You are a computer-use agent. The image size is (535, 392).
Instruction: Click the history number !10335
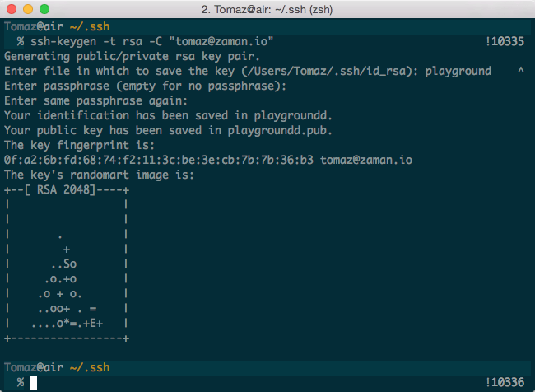tap(505, 42)
